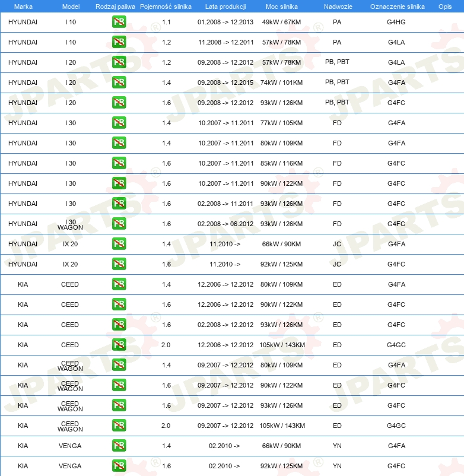Click the I 30 WAGON model cell
Screen dimensions: 464x476
click(x=70, y=224)
